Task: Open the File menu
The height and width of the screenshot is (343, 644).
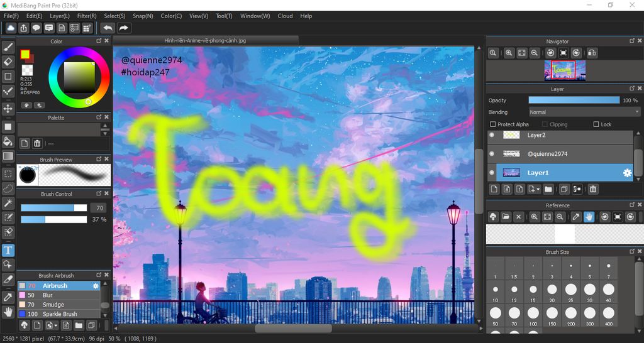Action: [11, 16]
